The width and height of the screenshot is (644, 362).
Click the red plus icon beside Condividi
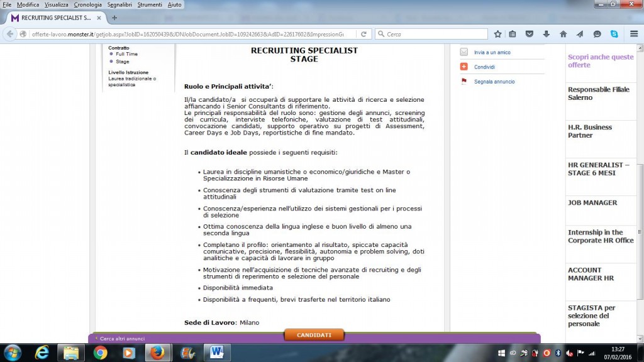point(464,67)
